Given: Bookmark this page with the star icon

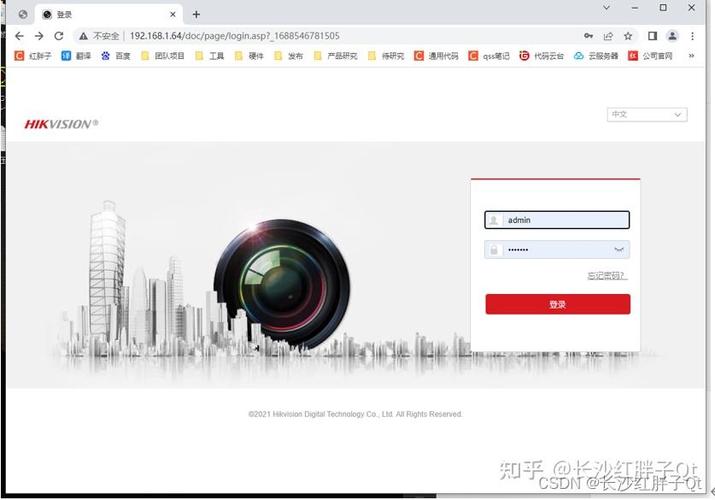Looking at the screenshot, I should [628, 36].
